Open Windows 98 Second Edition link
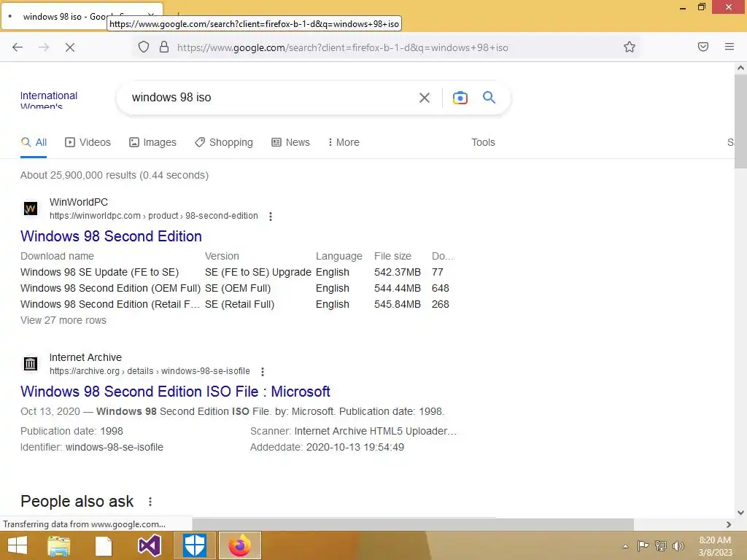Image resolution: width=747 pixels, height=560 pixels. point(111,236)
